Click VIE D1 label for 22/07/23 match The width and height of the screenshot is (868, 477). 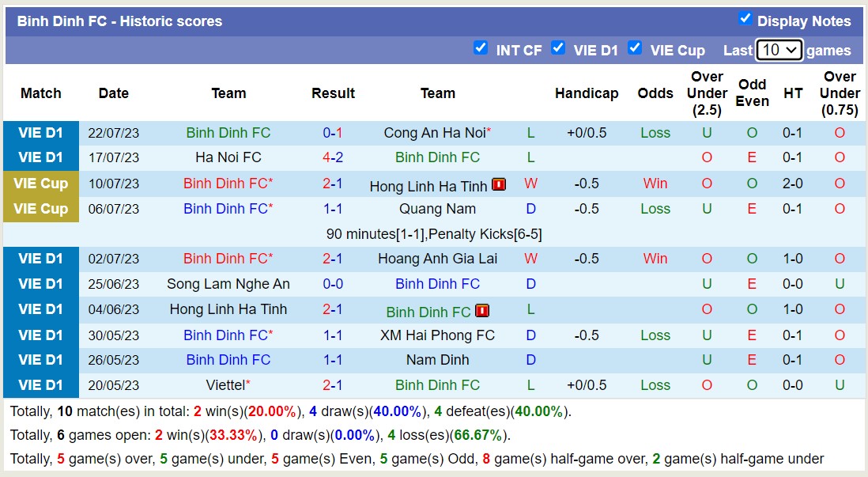pyautogui.click(x=41, y=133)
